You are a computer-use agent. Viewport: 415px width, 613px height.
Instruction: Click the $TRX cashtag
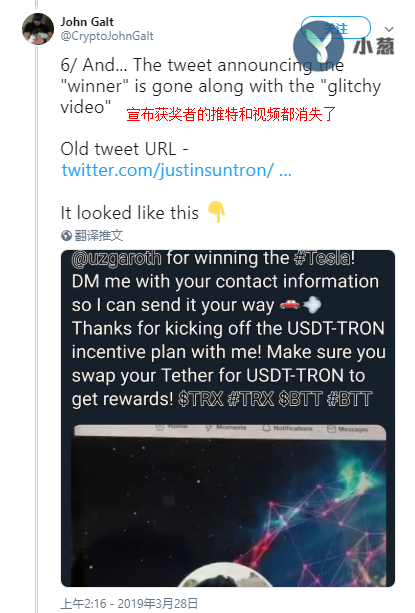click(x=200, y=399)
